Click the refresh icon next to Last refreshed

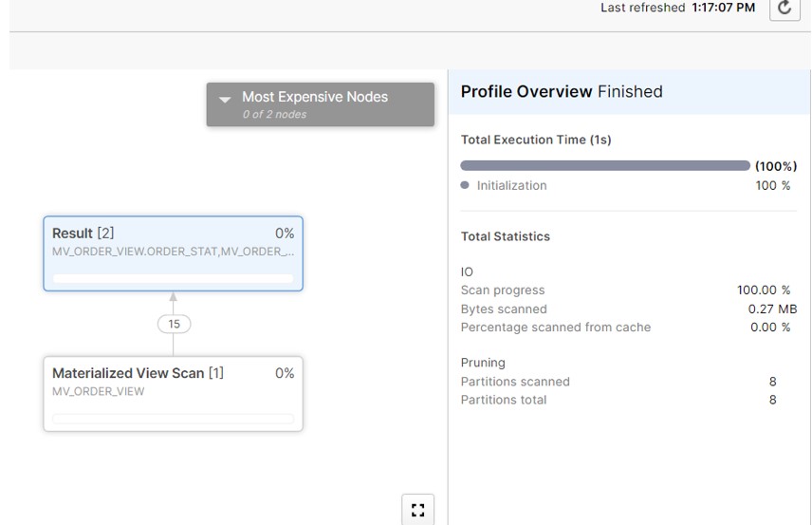[784, 9]
